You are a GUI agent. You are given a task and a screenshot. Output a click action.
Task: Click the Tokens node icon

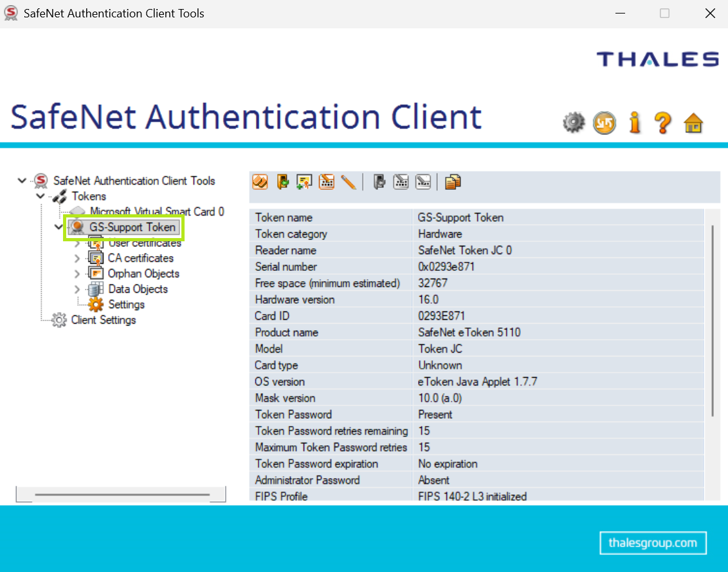coord(59,196)
